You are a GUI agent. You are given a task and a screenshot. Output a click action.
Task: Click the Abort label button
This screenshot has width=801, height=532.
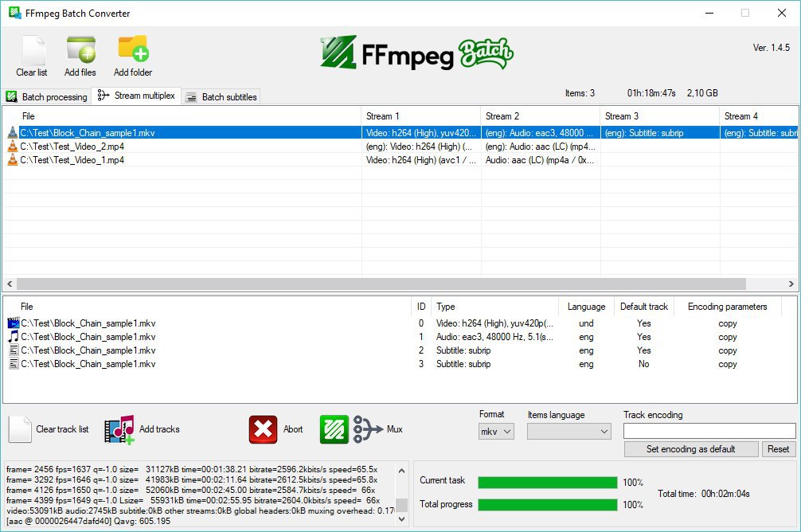(293, 429)
